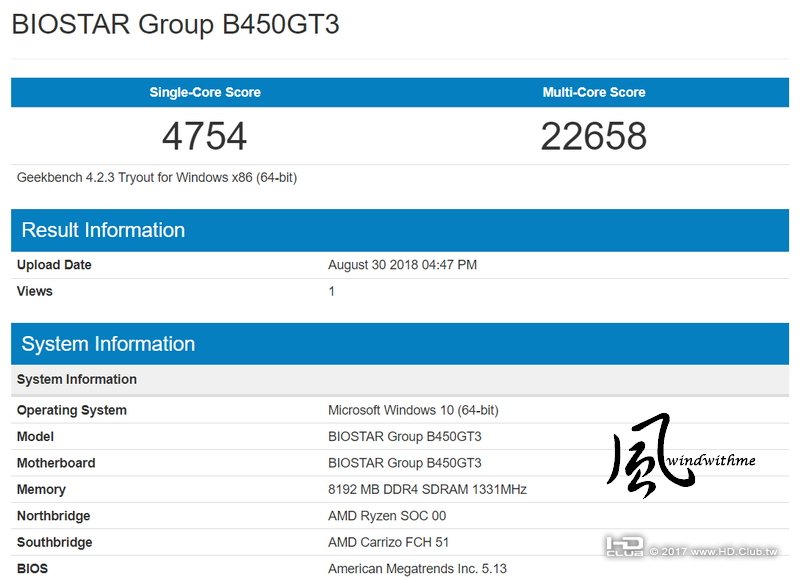Click the System Information gray subheader row

[x=77, y=379]
